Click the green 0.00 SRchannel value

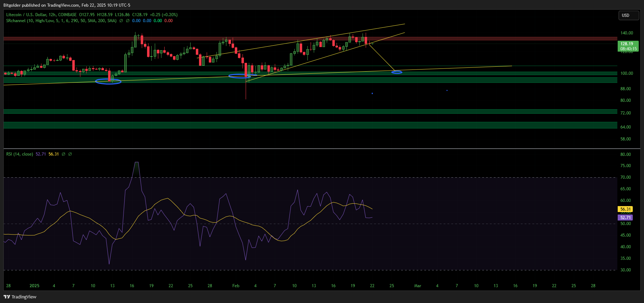[x=158, y=21]
